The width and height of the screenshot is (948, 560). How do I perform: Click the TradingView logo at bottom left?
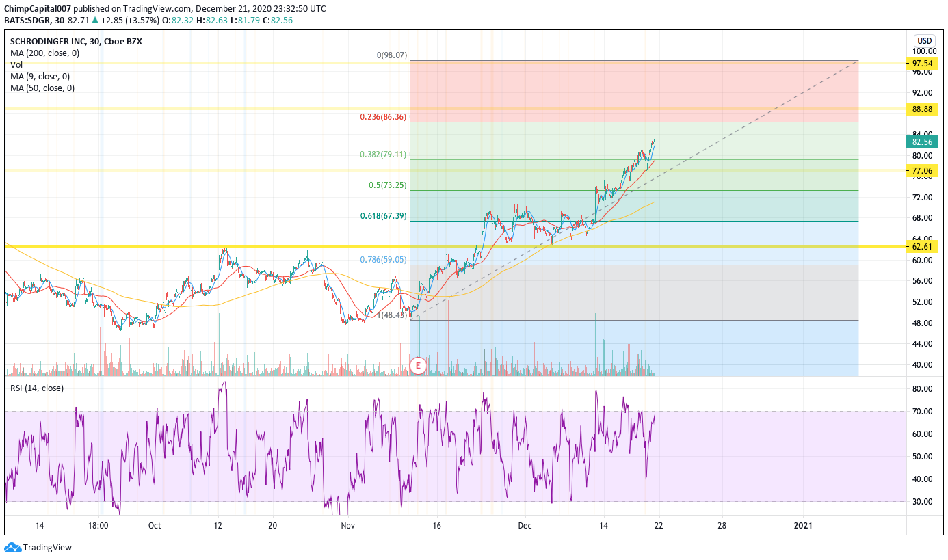tap(38, 548)
